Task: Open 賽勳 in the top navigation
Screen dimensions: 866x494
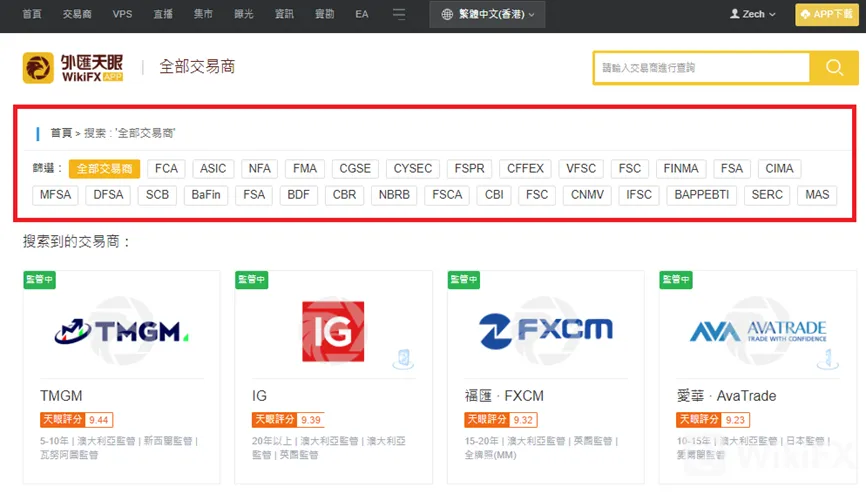Action: (x=325, y=14)
